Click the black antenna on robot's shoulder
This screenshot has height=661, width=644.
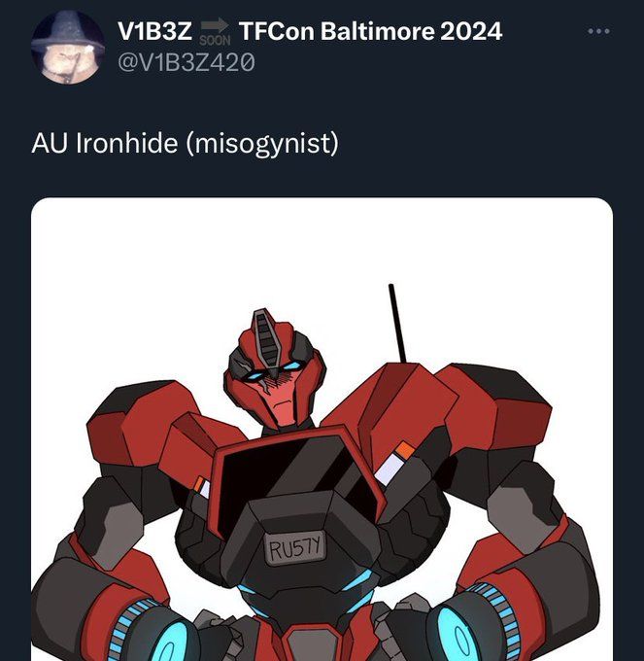(x=396, y=324)
